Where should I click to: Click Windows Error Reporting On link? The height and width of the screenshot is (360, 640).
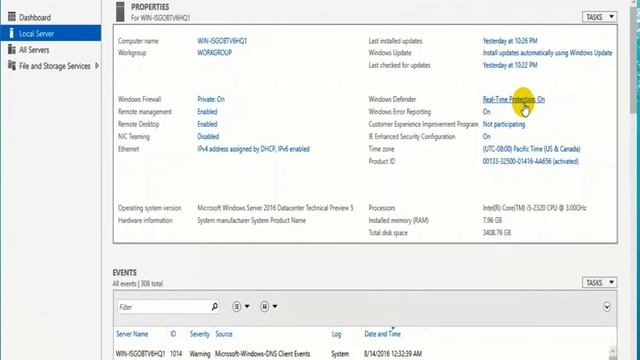(487, 111)
